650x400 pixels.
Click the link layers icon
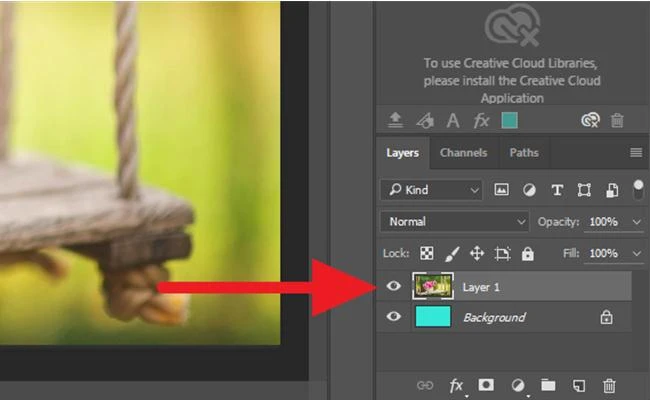425,385
